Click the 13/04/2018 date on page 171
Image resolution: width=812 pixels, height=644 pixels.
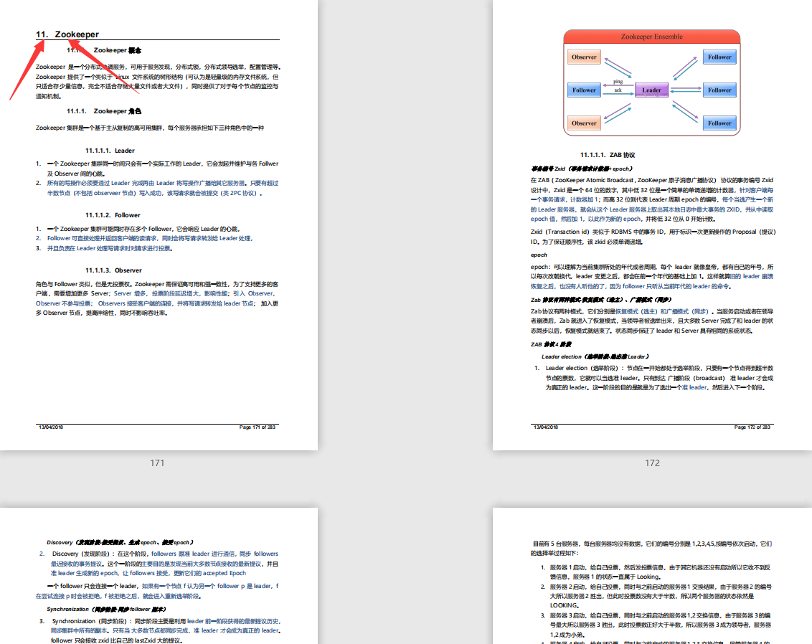pyautogui.click(x=51, y=427)
